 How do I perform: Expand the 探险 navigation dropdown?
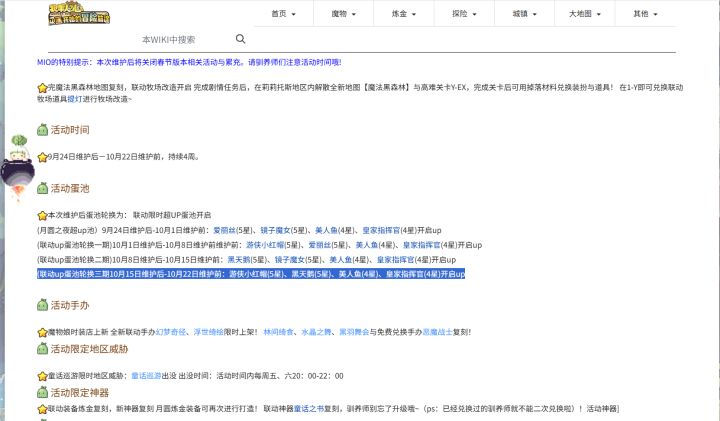pos(464,14)
